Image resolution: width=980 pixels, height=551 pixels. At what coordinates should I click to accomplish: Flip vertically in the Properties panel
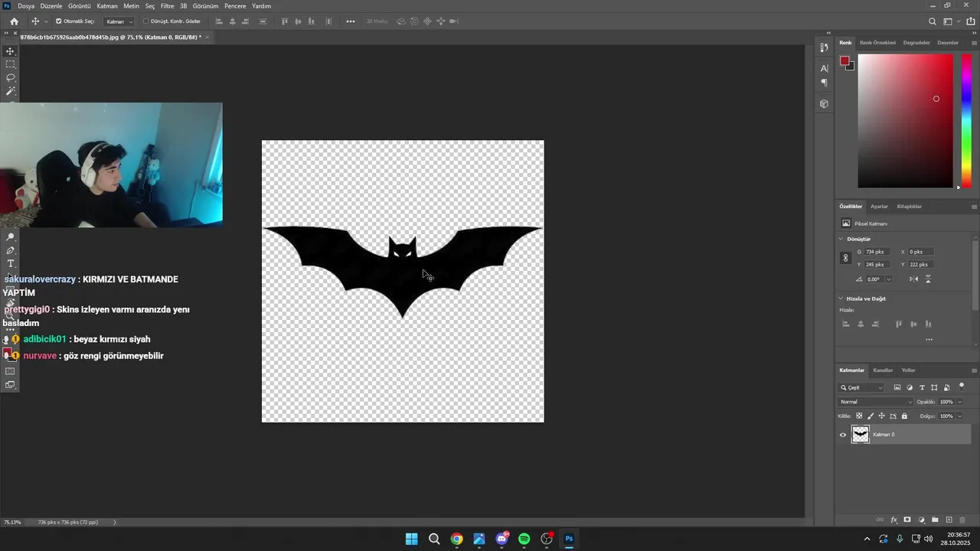point(928,279)
